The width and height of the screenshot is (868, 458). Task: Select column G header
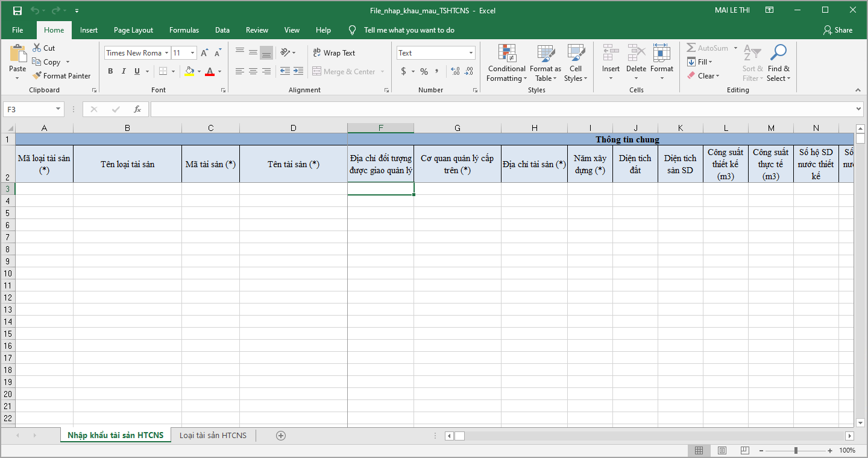point(457,128)
